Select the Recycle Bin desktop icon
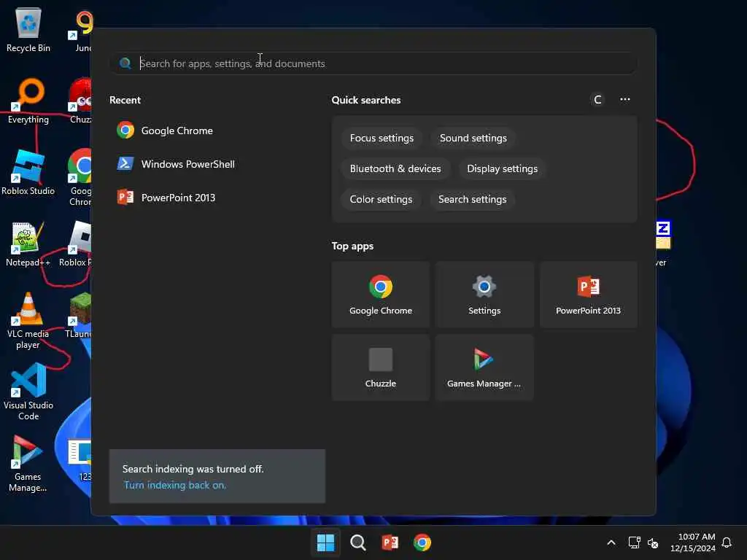 (28, 30)
